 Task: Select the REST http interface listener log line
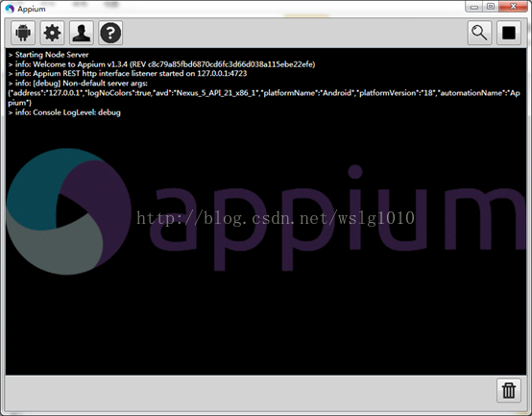[x=128, y=74]
